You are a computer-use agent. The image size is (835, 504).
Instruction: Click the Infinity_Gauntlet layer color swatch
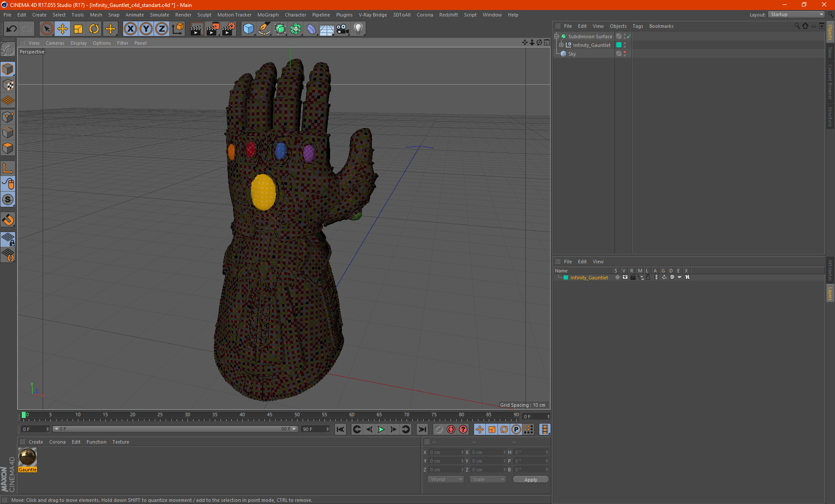(x=566, y=278)
